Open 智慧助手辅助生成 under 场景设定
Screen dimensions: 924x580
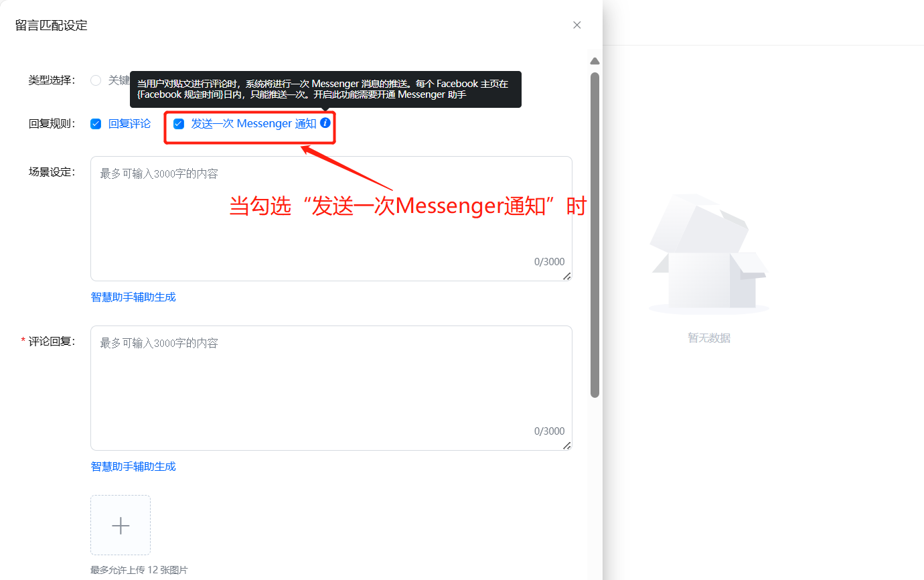133,297
